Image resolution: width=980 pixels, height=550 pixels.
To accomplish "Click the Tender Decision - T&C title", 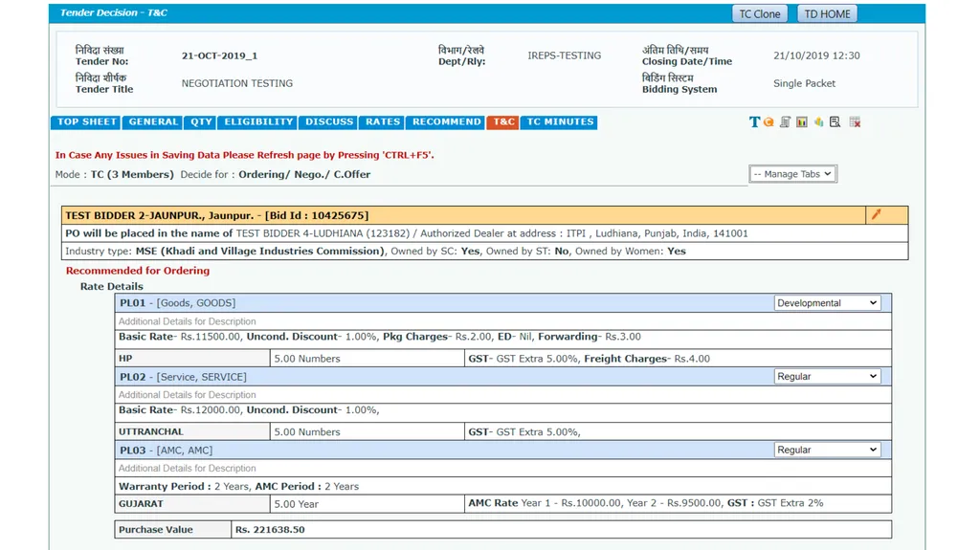I will tap(113, 12).
